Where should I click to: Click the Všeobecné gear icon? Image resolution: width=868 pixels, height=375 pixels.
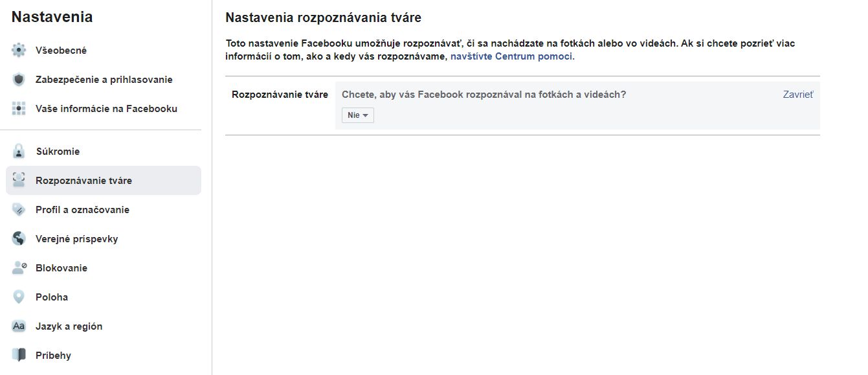pyautogui.click(x=19, y=51)
